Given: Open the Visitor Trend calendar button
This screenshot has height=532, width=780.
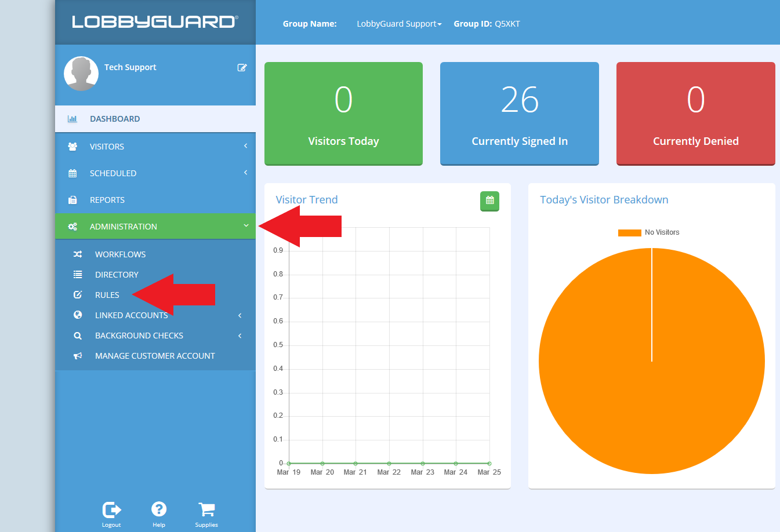Looking at the screenshot, I should tap(489, 201).
